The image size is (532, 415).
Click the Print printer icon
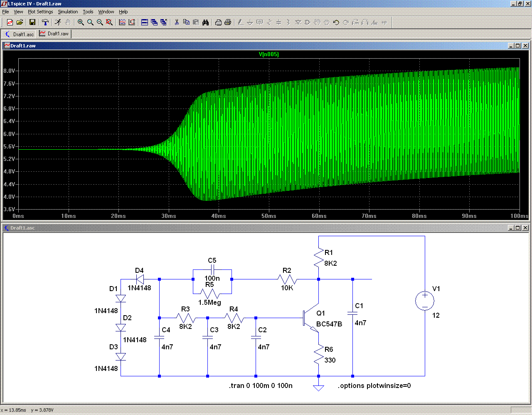[x=228, y=22]
